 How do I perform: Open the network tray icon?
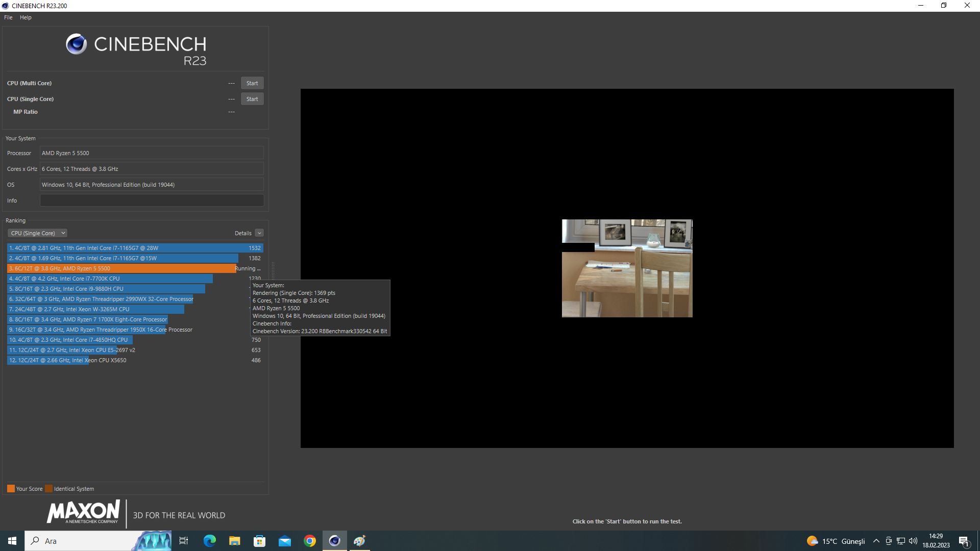tap(901, 541)
